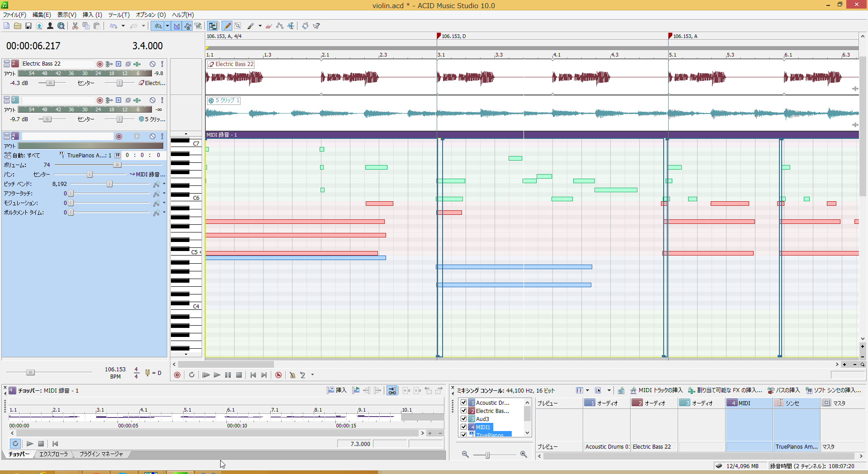Toggle link arrow to selection in Chopper
This screenshot has width=868, height=474.
392,390
